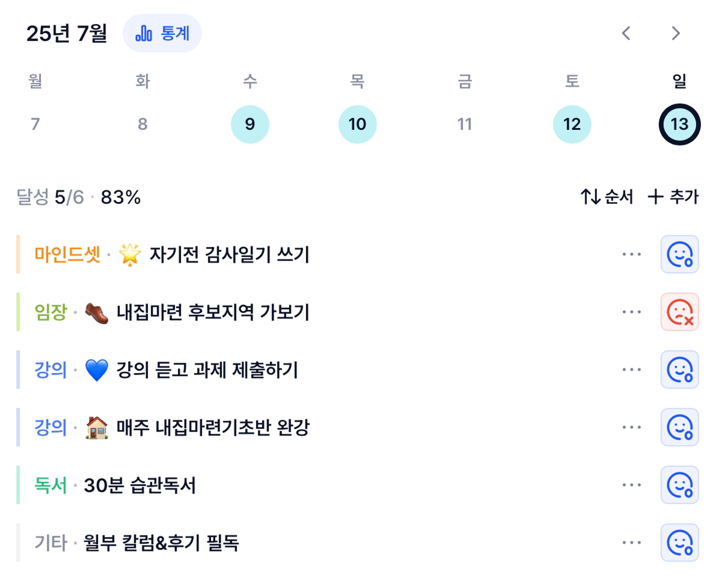This screenshot has height=588, width=714.
Task: Open more options for 내집마련 후보지역 가보기
Action: tap(632, 312)
